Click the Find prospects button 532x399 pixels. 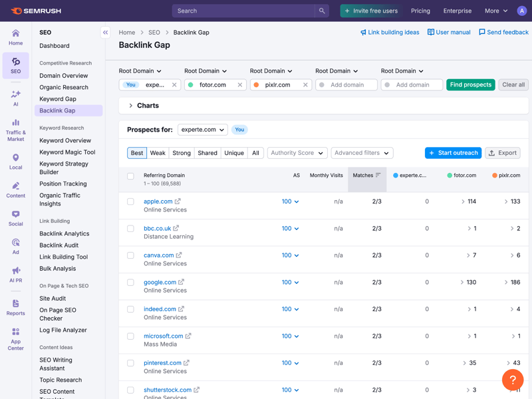470,84
